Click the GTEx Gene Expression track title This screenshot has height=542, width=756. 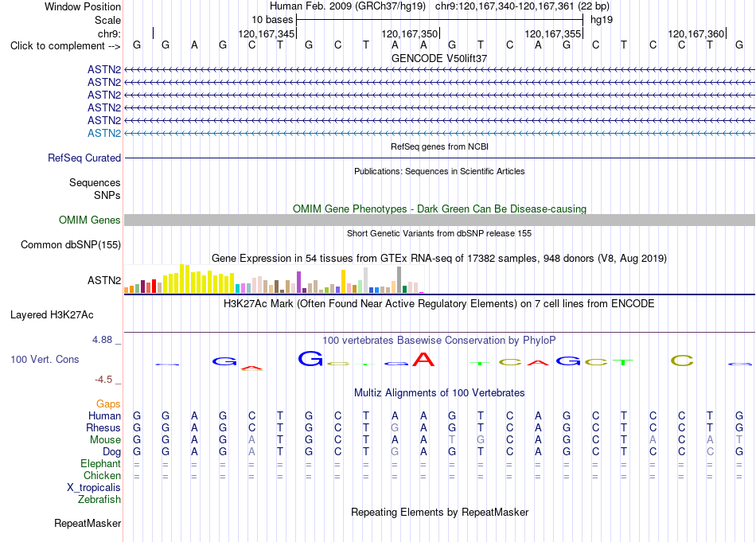coord(439,259)
